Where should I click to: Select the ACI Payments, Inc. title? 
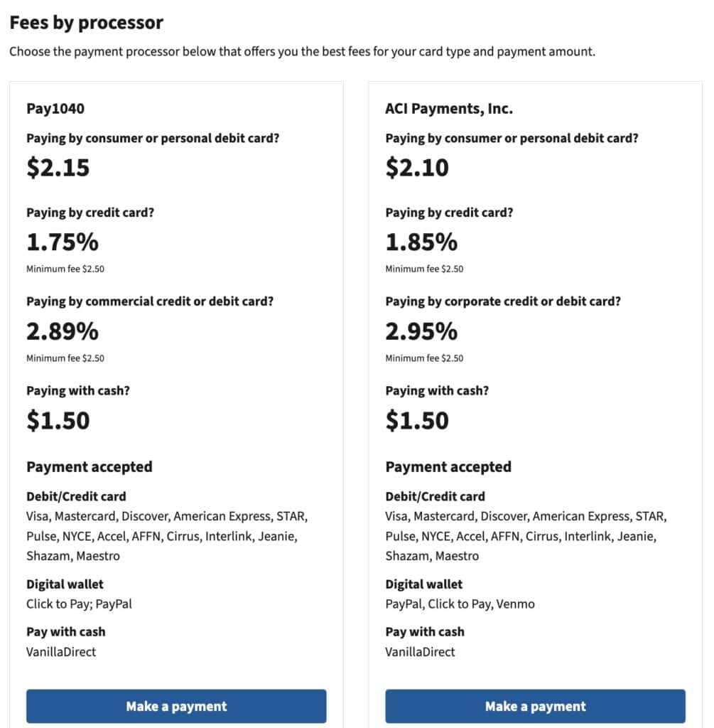coord(449,109)
